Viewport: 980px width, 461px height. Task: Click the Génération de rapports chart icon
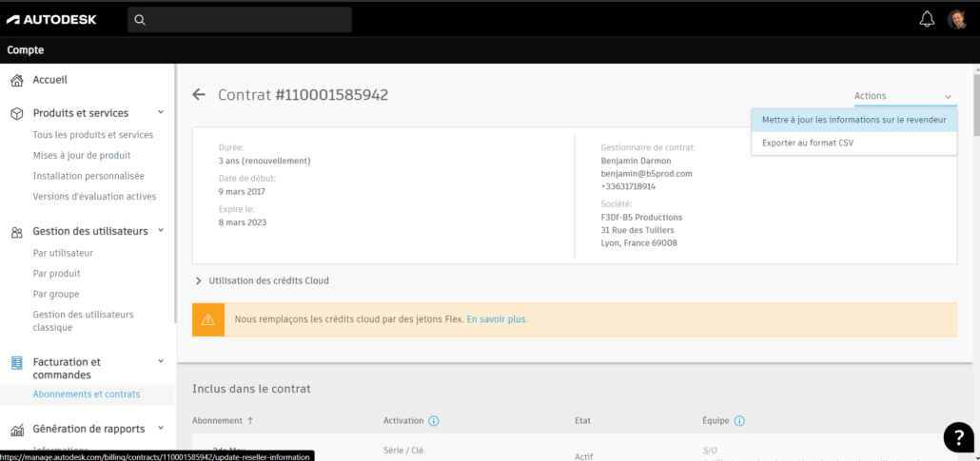pos(17,429)
